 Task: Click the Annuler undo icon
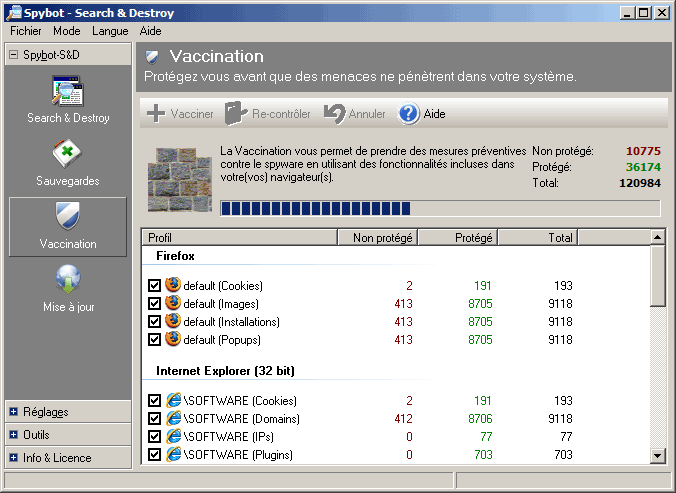[x=334, y=114]
